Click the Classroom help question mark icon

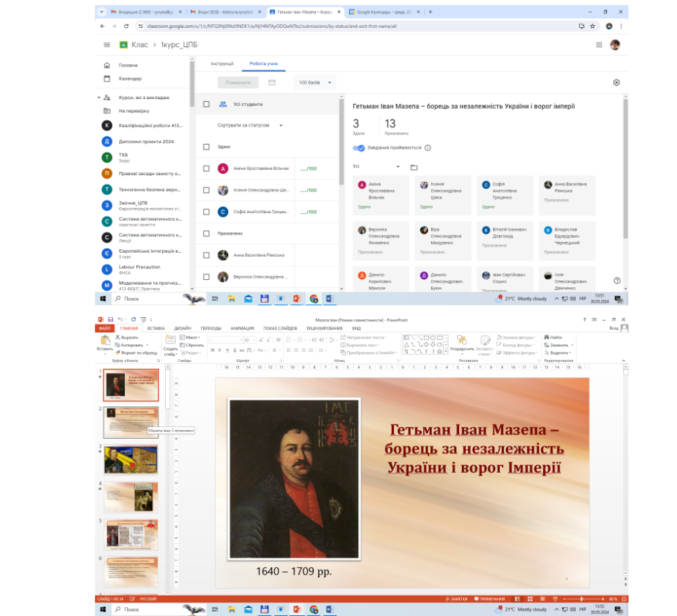tap(617, 280)
